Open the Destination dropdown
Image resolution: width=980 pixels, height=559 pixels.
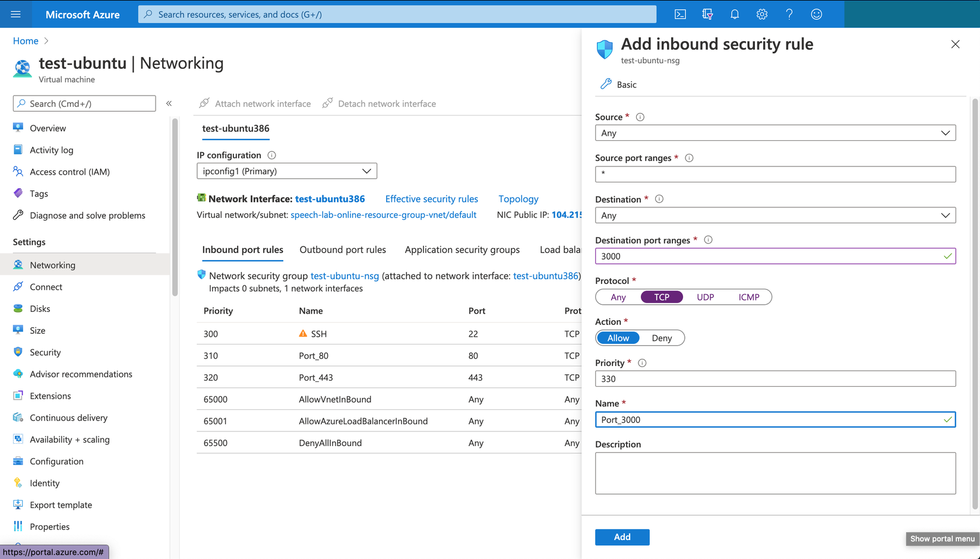(775, 216)
